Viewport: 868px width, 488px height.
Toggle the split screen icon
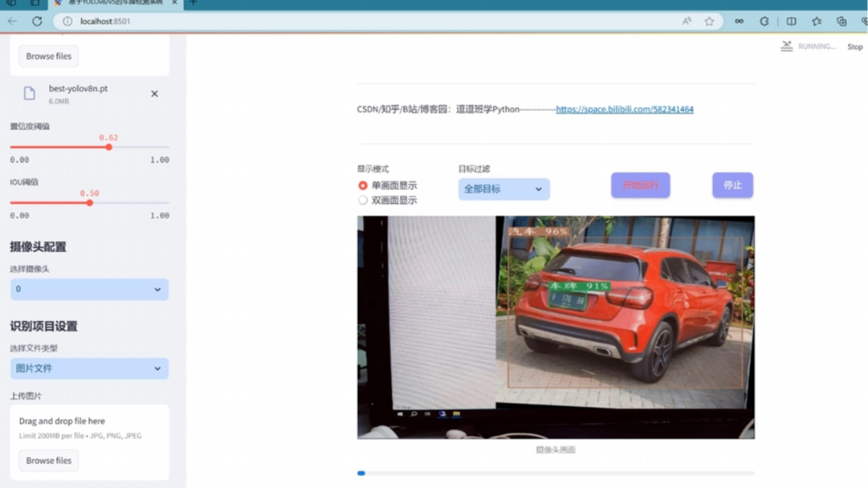coord(791,21)
